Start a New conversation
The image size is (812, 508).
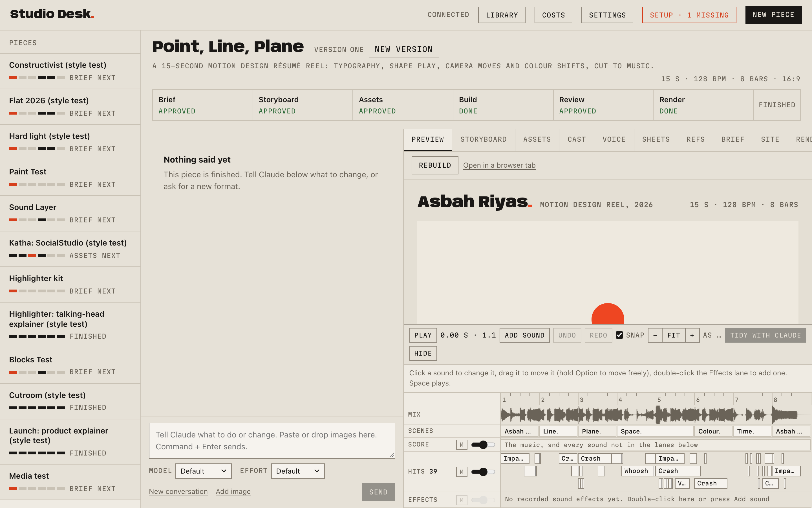[x=178, y=492]
